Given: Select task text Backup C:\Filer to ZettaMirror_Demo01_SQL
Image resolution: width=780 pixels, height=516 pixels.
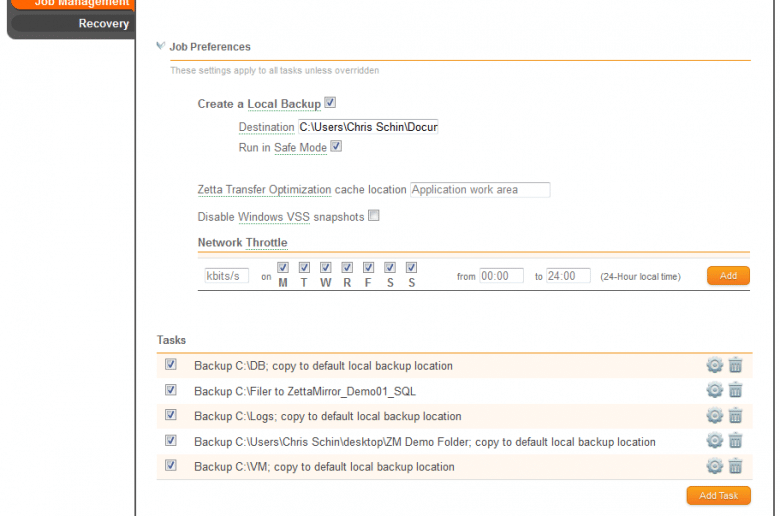Looking at the screenshot, I should tap(305, 392).
